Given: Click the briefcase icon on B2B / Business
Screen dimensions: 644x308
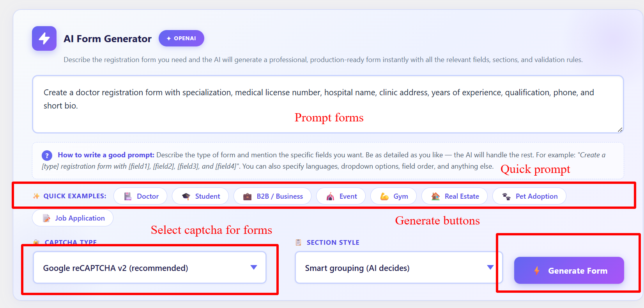Looking at the screenshot, I should pos(247,196).
